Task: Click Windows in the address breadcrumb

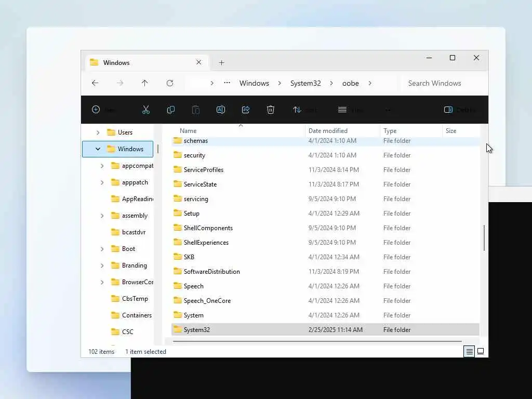Action: (254, 83)
